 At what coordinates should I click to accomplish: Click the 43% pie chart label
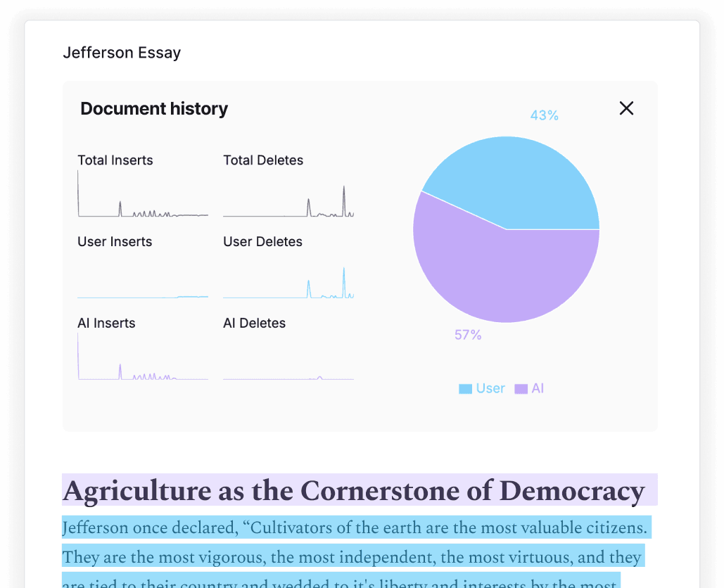coord(544,115)
